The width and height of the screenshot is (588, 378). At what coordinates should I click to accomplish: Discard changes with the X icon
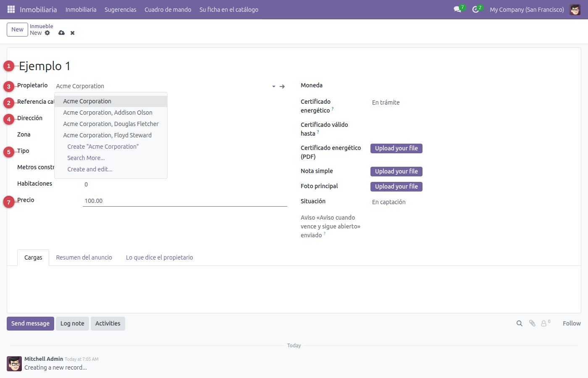[x=73, y=33]
